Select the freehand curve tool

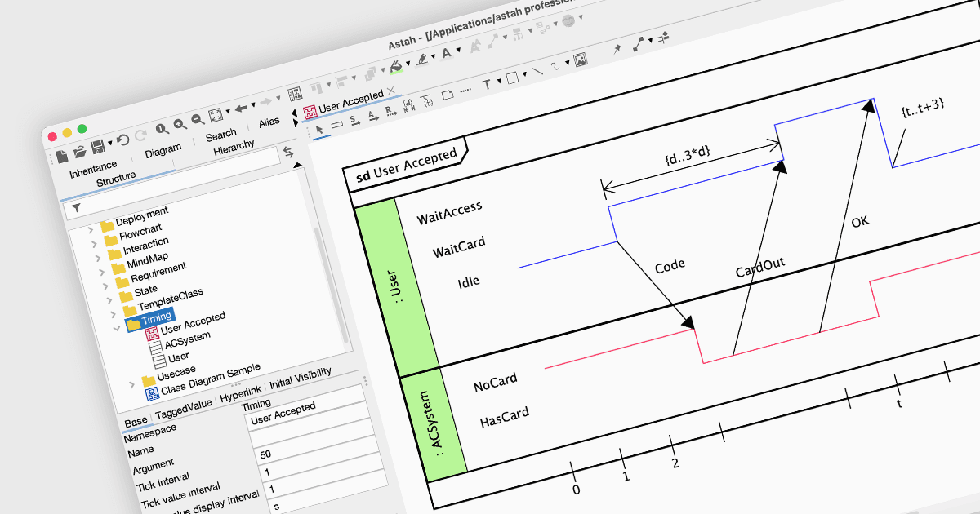coord(555,67)
